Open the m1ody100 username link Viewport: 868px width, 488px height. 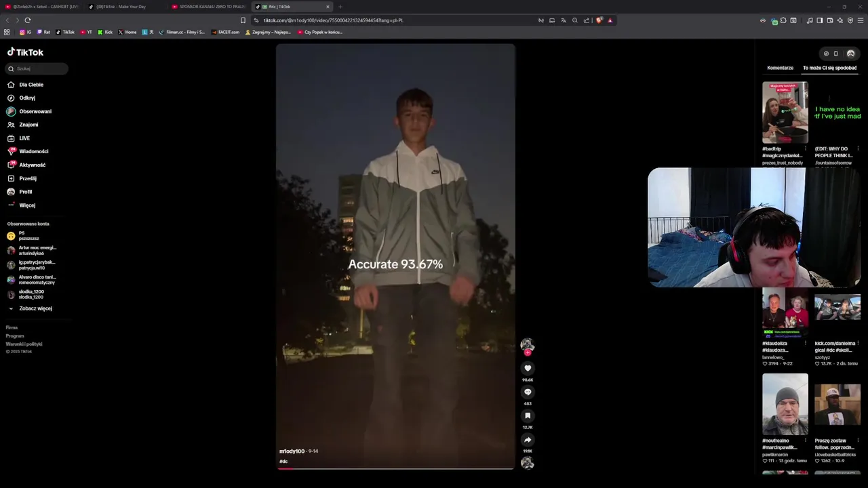[292, 451]
